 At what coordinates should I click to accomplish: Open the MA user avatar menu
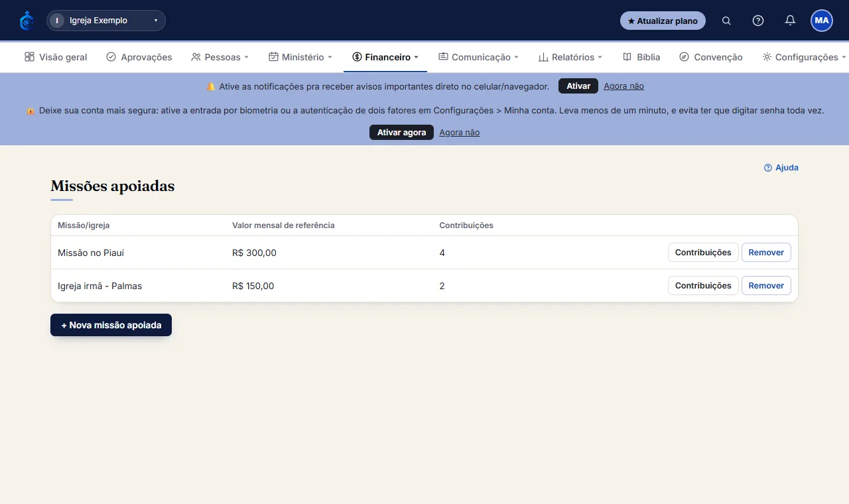tap(822, 21)
